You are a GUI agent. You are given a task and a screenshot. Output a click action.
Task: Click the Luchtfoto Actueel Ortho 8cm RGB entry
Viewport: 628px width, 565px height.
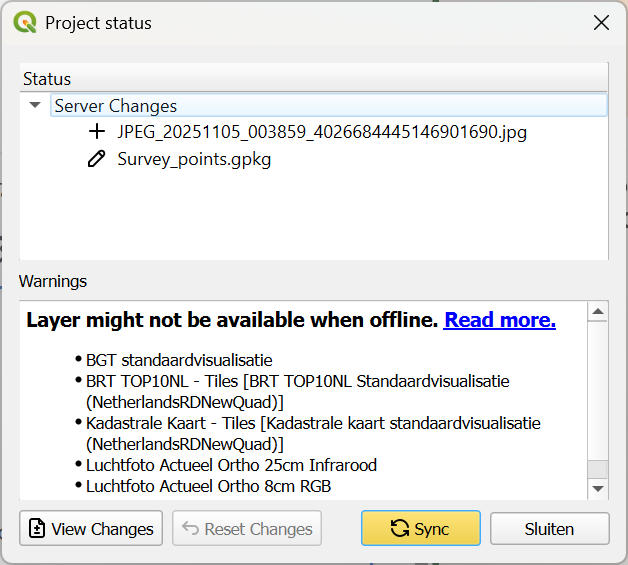coord(208,486)
